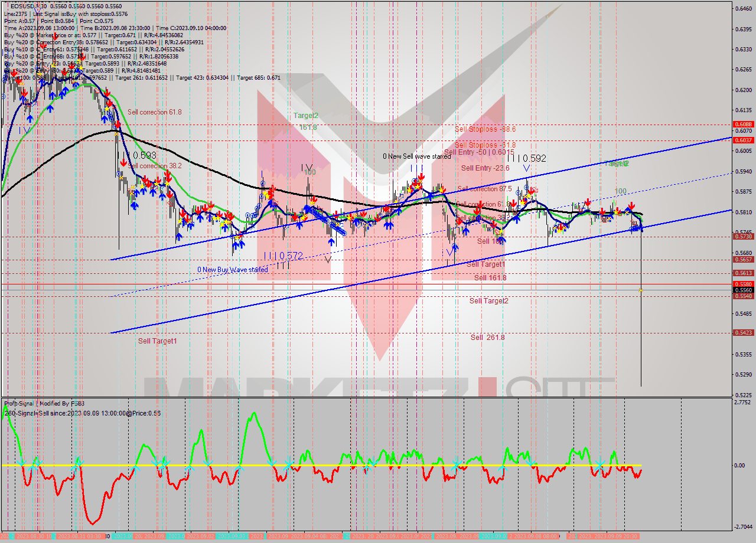Select the black 0.5560 current price tag
This screenshot has width=756, height=543.
point(743,290)
